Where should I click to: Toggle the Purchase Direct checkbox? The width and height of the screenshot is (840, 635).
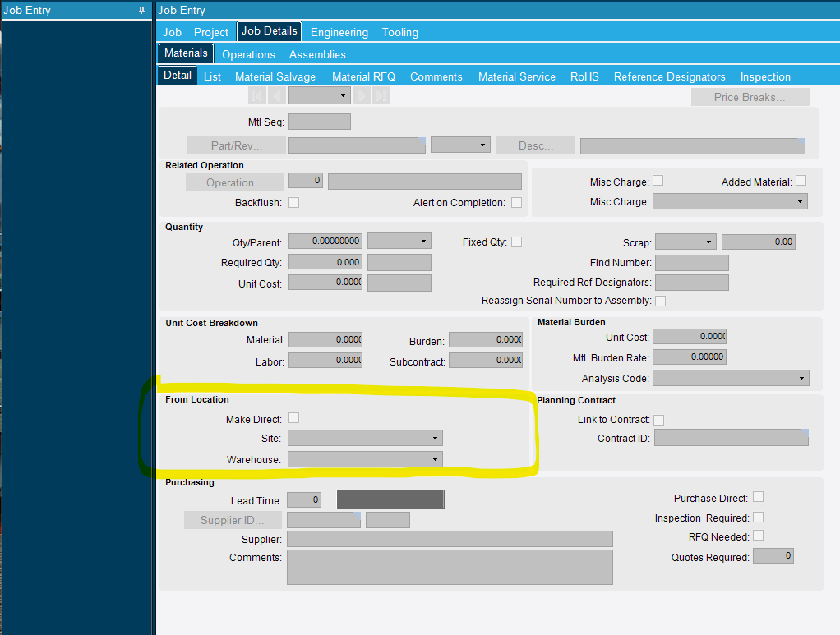758,497
